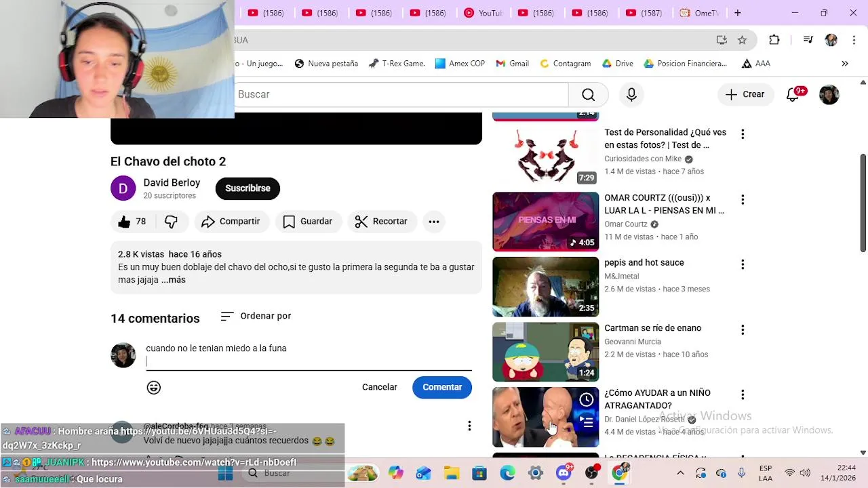868x488 pixels.
Task: Open the Posicion Financiera bookmark
Action: tap(685, 64)
